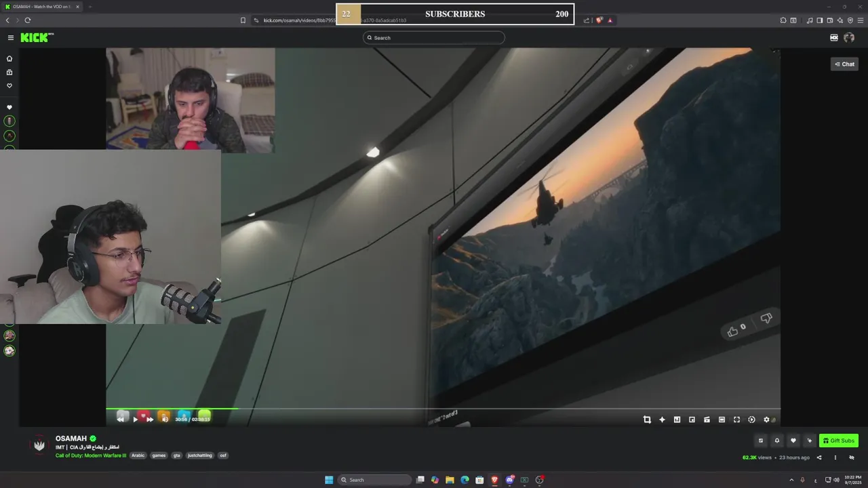This screenshot has height=488, width=868.
Task: Open Call of Duty: Modern Warfare III category
Action: 91,455
